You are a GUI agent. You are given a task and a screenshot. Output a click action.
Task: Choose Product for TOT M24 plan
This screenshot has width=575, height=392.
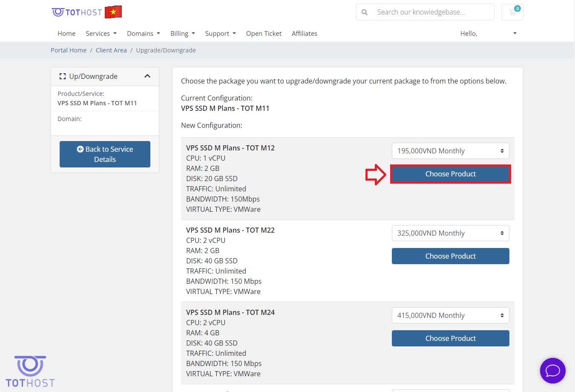coord(450,338)
